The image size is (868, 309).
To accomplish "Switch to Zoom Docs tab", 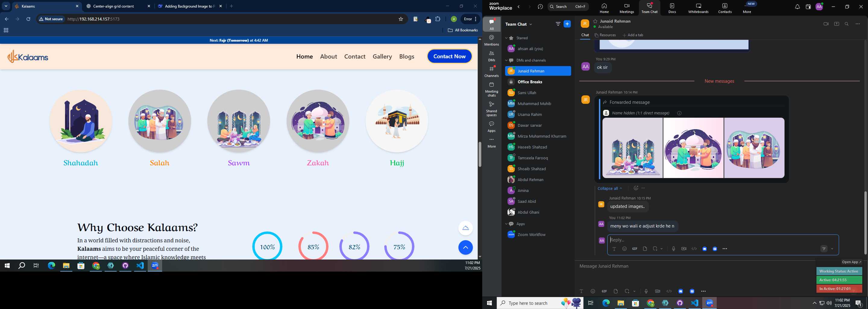I will coord(672,8).
